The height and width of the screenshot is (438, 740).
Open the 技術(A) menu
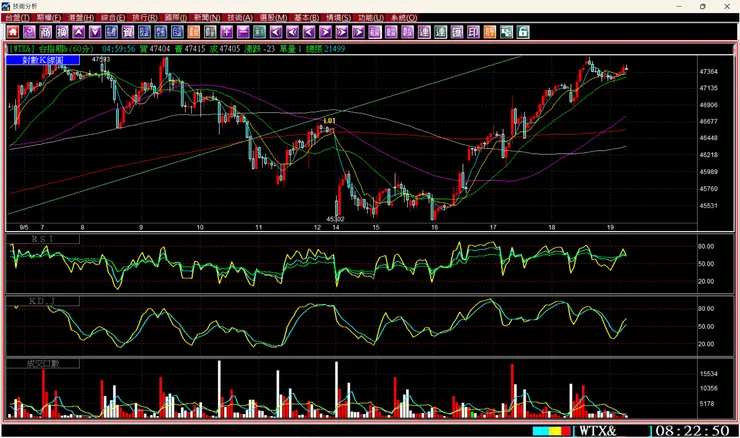pos(240,17)
